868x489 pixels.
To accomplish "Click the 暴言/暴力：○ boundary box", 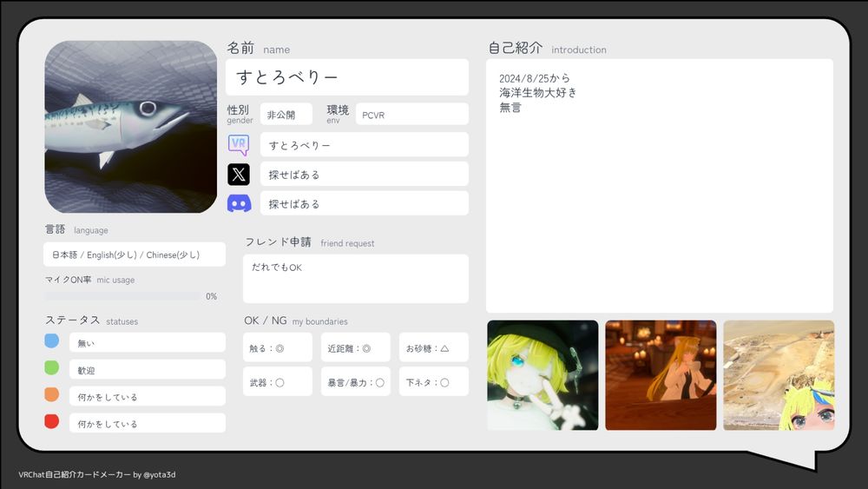I will click(355, 381).
